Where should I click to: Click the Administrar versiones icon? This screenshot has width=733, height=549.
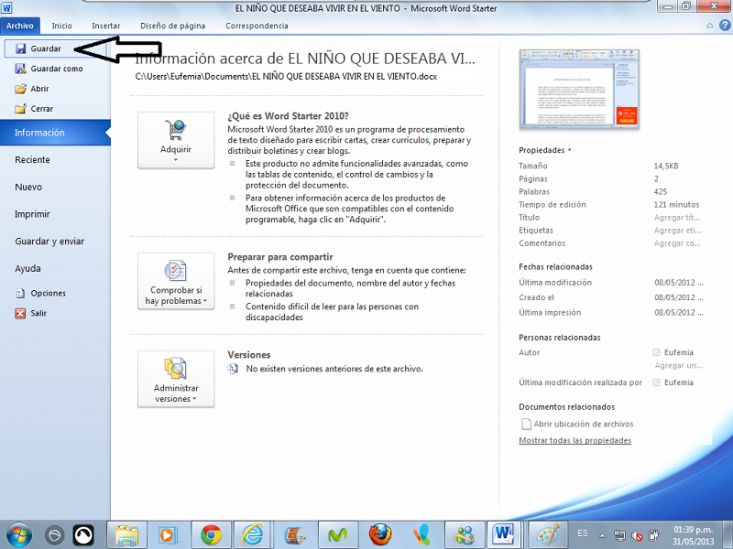(x=176, y=368)
